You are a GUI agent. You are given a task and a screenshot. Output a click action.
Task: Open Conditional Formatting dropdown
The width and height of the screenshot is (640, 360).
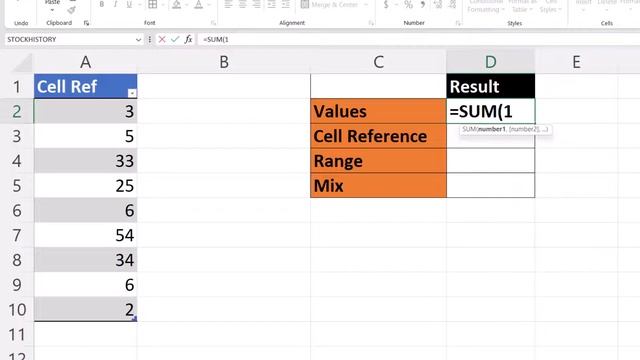[486, 7]
